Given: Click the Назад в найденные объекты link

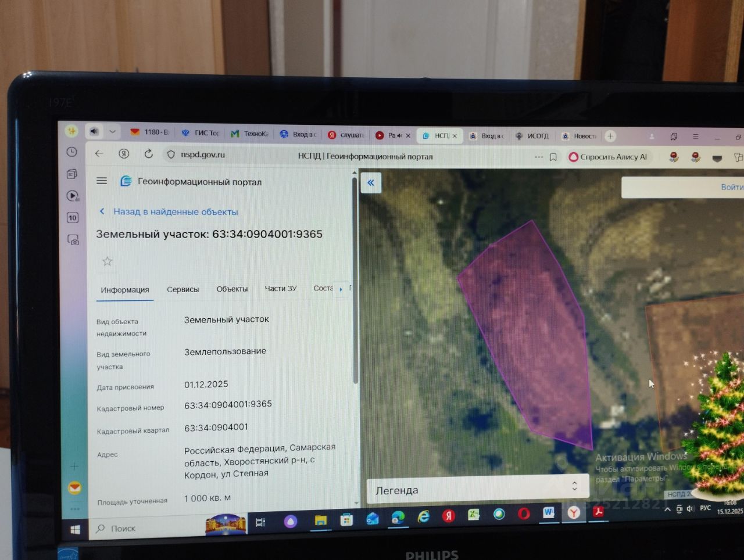Looking at the screenshot, I should coord(169,211).
